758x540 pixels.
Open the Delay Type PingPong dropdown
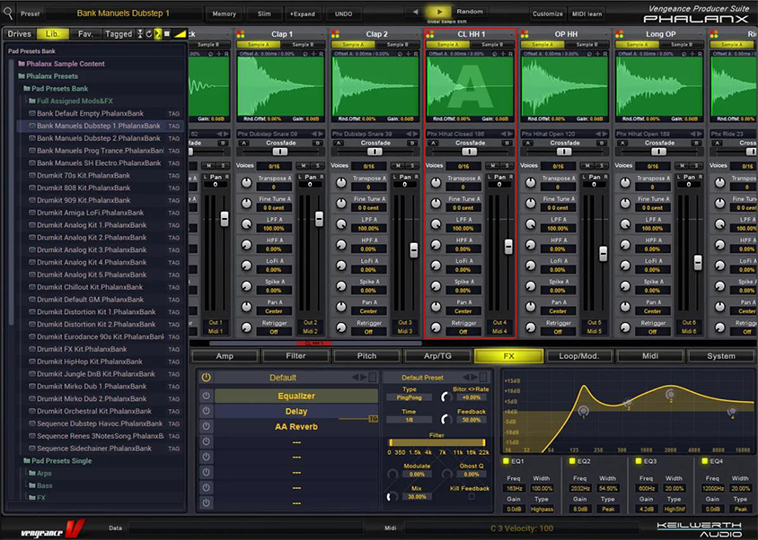coord(409,397)
